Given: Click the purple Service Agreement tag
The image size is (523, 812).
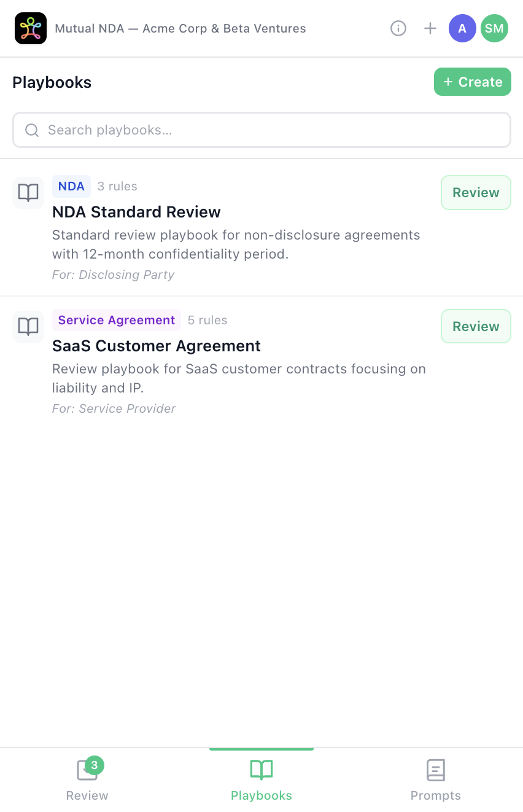Looking at the screenshot, I should (x=117, y=320).
